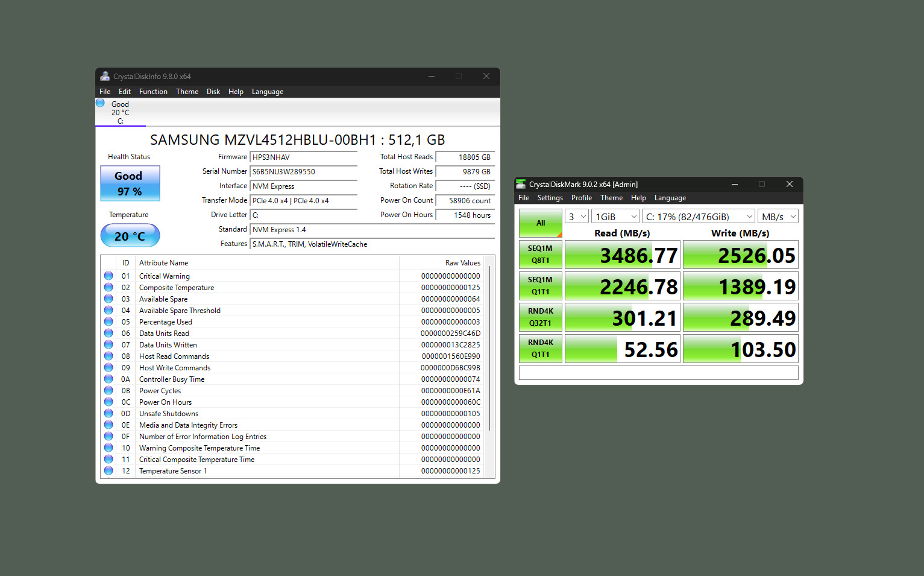The image size is (924, 576).
Task: Click the Good 97 % health status button
Action: (130, 183)
